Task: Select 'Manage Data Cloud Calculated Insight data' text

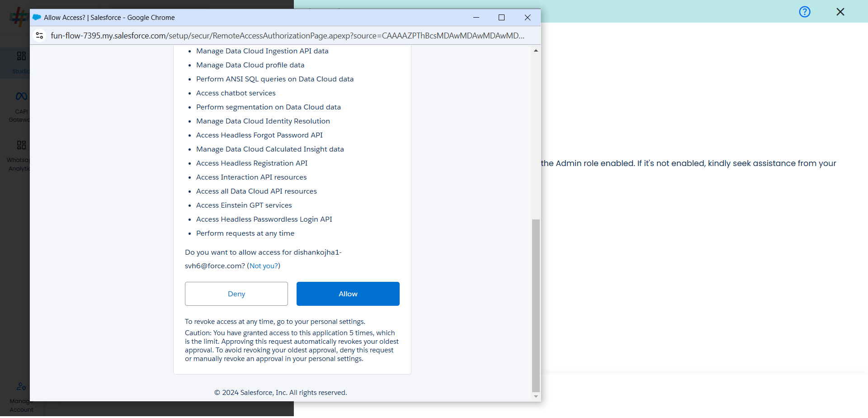Action: 270,149
